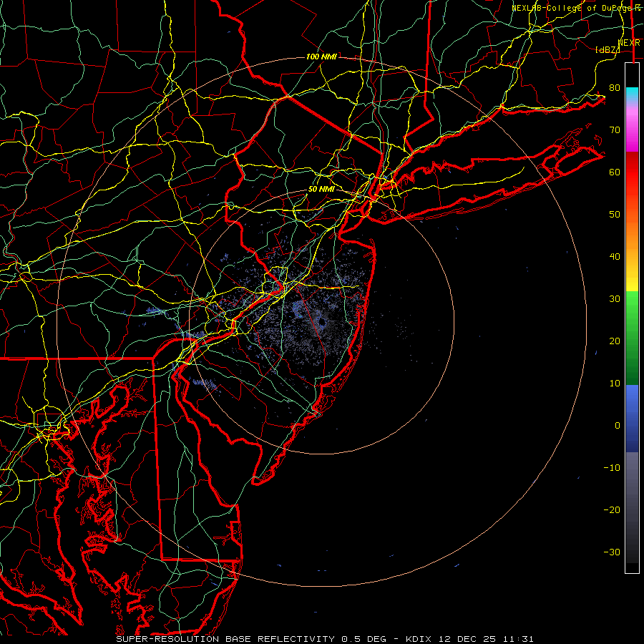
Task: Click the blue segment of the color bar
Action: point(632,418)
